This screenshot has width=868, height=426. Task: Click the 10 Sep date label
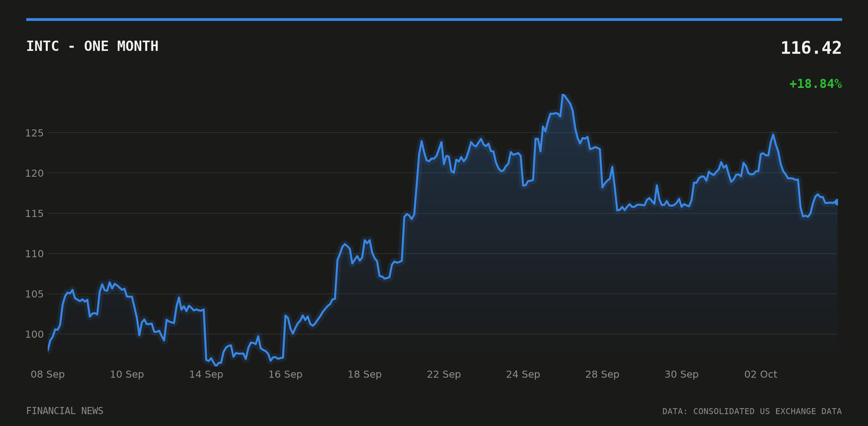[127, 374]
